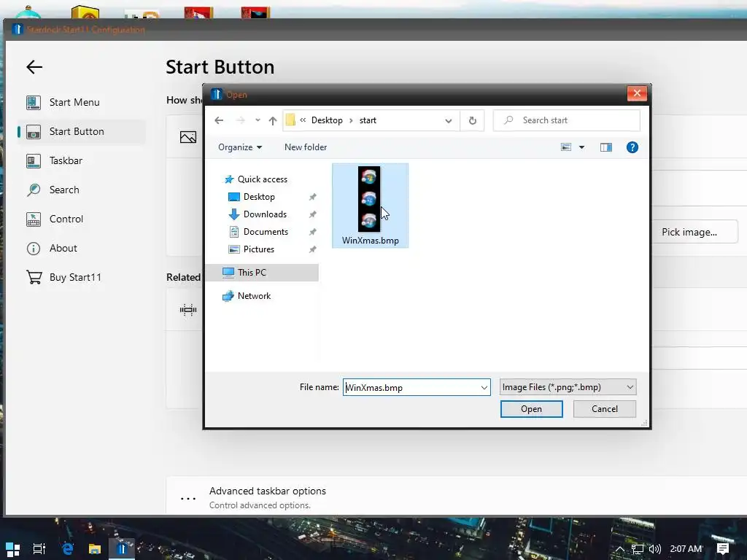
Task: Select Pictures in navigation pane
Action: pyautogui.click(x=259, y=249)
